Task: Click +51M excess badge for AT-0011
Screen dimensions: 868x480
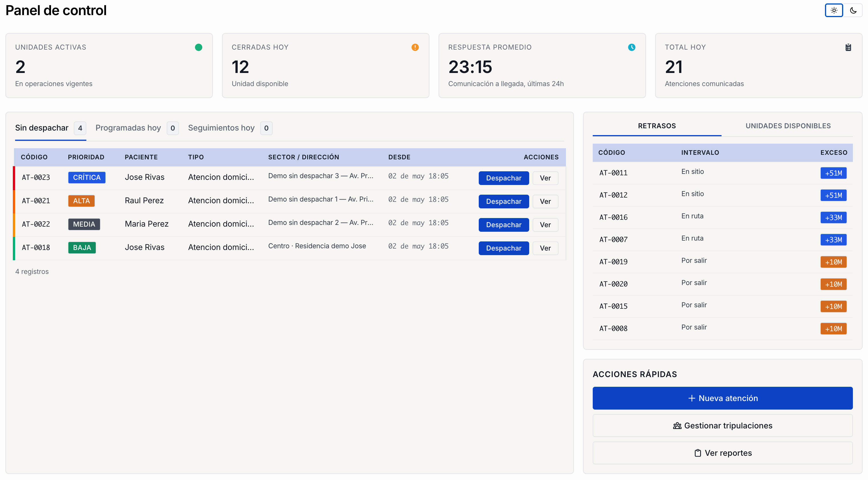Action: 833,173
